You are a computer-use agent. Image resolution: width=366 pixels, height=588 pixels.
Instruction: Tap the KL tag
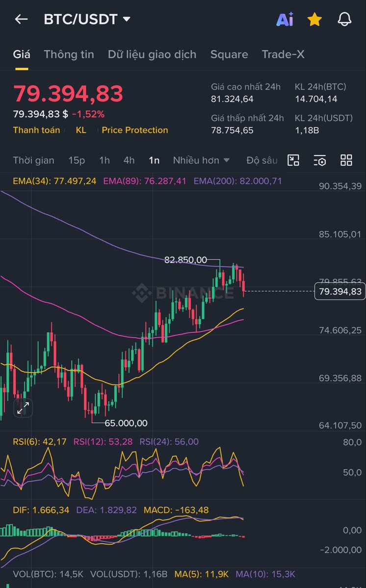pyautogui.click(x=81, y=130)
